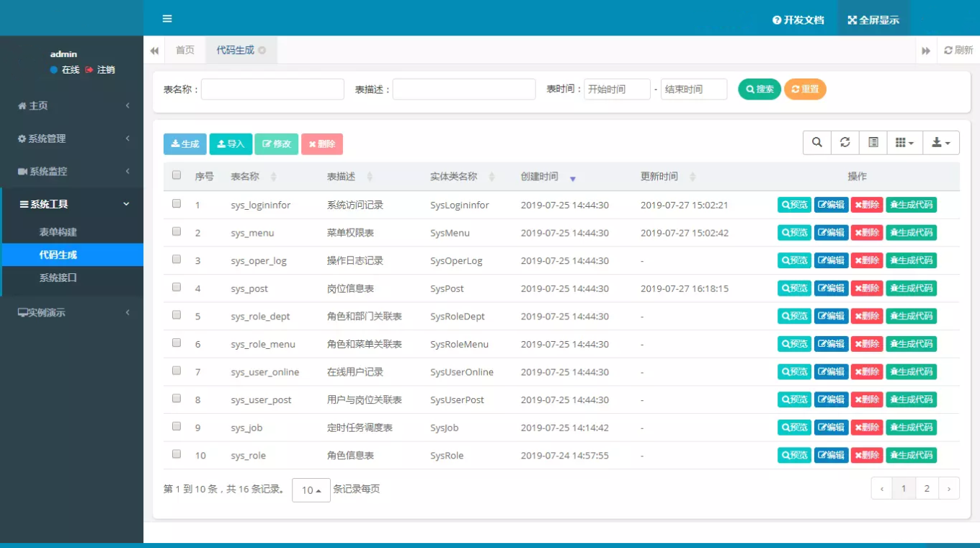
Task: Check the select-all header checkbox
Action: tap(177, 175)
